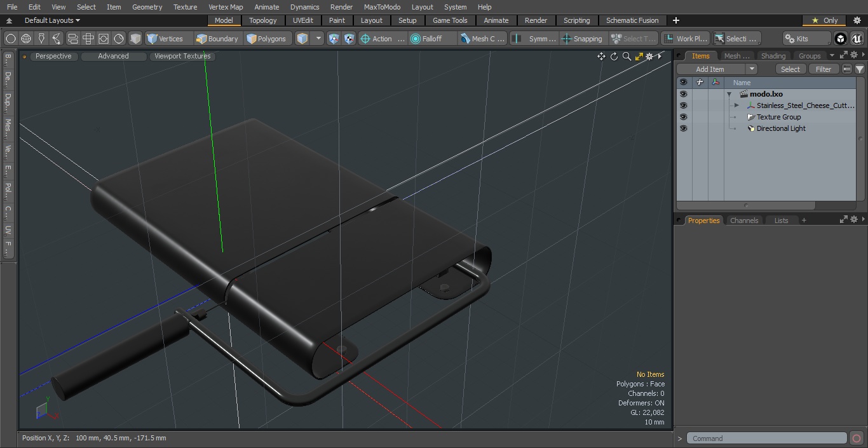Toggle Snapping on
Image resolution: width=868 pixels, height=448 pixels.
pos(583,39)
